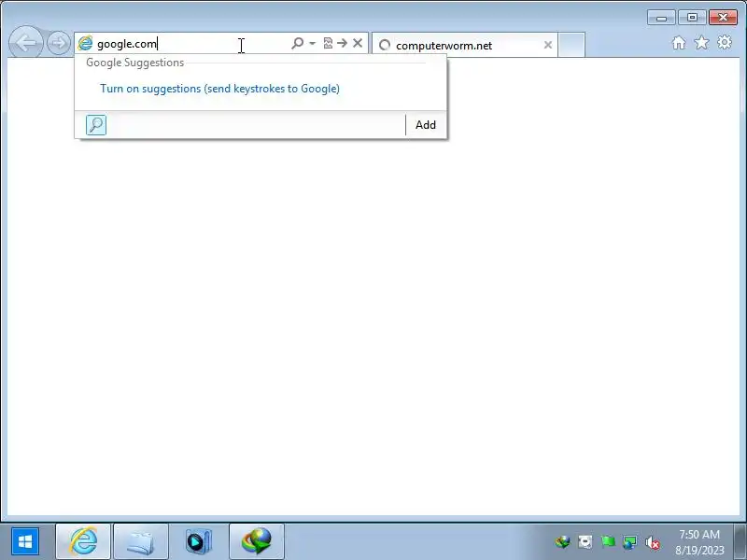This screenshot has height=560, width=747.
Task: Open File Explorer from the taskbar
Action: coord(141,541)
